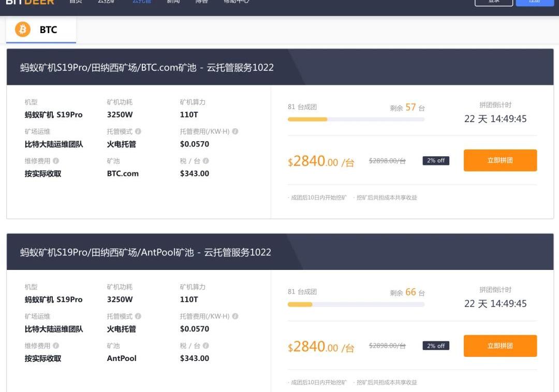Screen dimensions: 559x392
Task: Click countdown 22 天 14:49:45 in AntPool矿池 card
Action: click(495, 304)
